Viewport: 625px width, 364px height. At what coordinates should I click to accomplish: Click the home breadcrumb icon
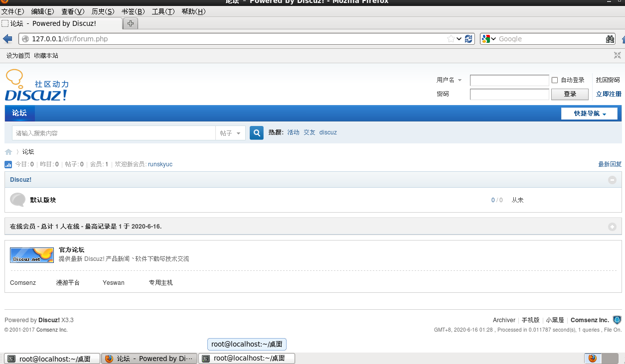pyautogui.click(x=8, y=152)
